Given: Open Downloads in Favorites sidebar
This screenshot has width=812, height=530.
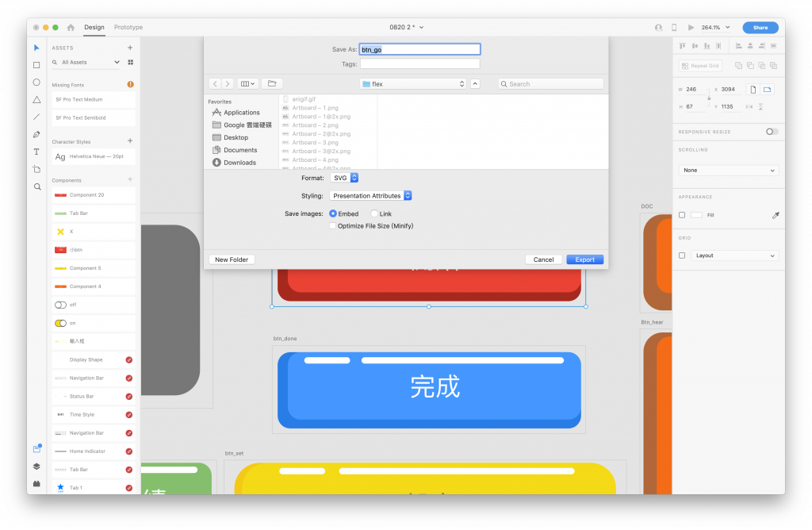Looking at the screenshot, I should [234, 162].
